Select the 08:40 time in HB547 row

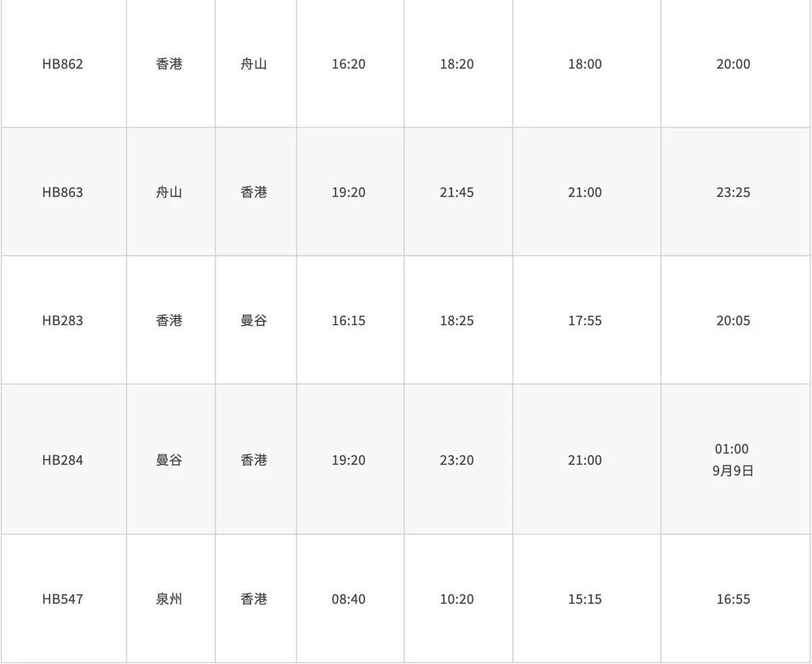pos(348,599)
